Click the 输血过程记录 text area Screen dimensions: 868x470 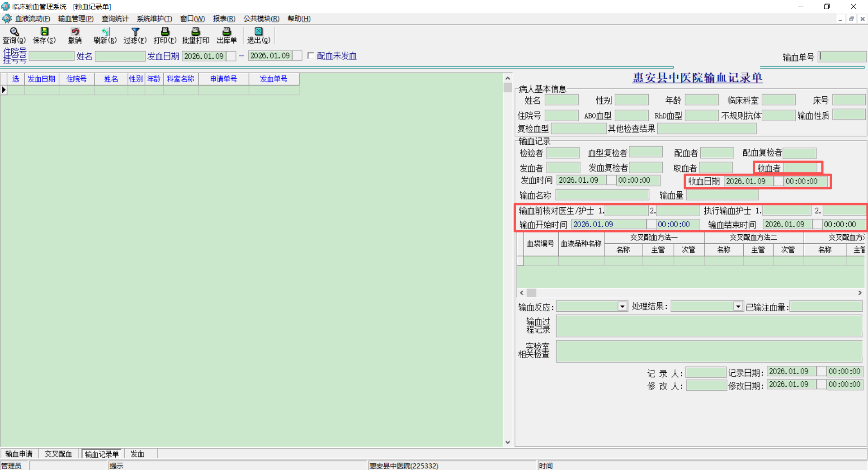click(x=709, y=326)
